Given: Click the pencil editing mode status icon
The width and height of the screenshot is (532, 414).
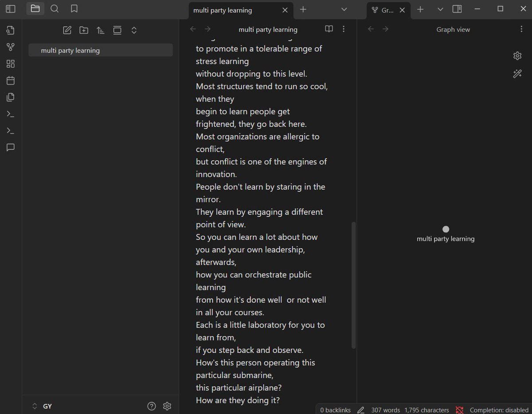Looking at the screenshot, I should point(361,410).
